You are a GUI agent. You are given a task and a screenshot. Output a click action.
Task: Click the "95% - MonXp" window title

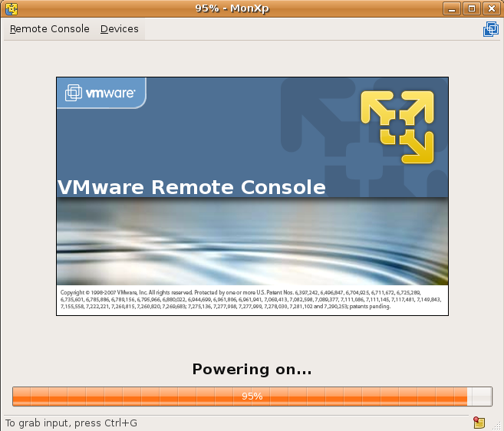point(232,8)
